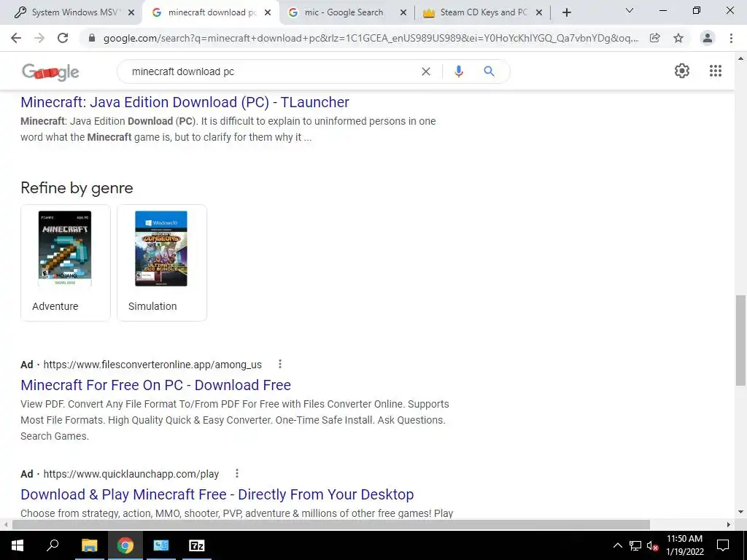Click the quicklaunchapp.com/play ad URL
Viewport: 747px width, 560px height.
pos(131,474)
